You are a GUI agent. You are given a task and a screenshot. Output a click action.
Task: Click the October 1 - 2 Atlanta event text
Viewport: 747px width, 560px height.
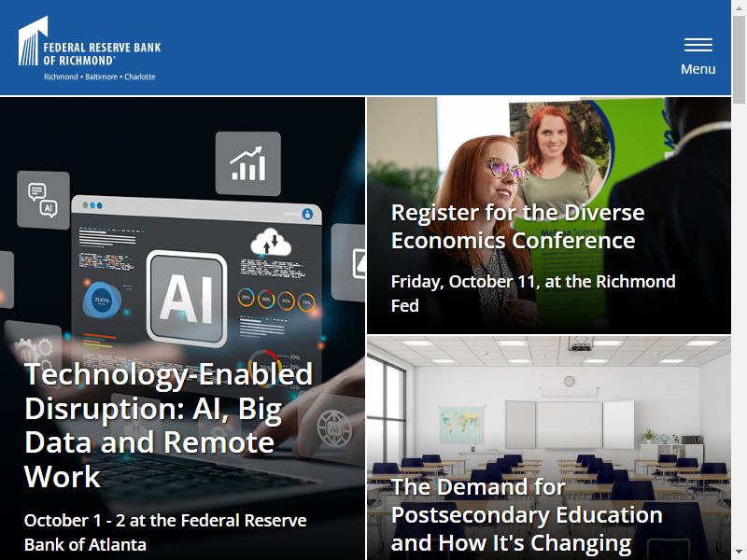pos(165,532)
